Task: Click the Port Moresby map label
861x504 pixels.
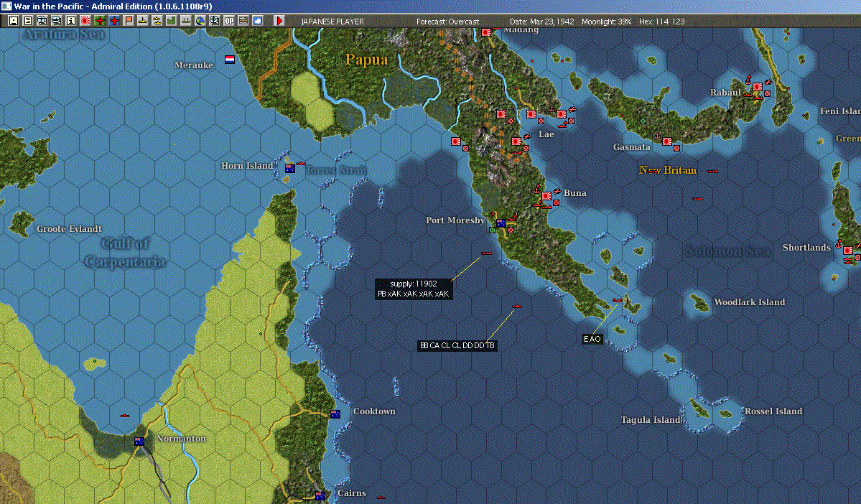Action: tap(455, 220)
